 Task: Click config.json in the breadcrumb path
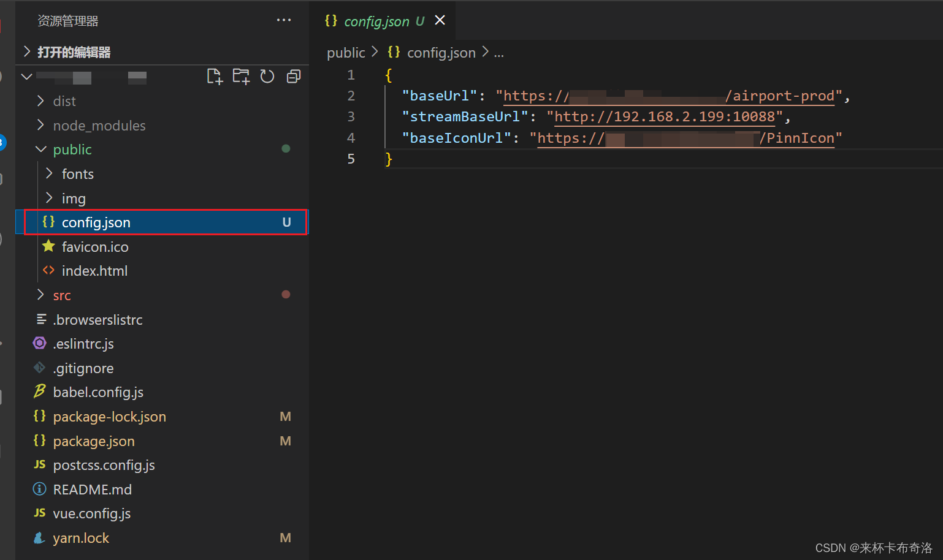point(441,53)
